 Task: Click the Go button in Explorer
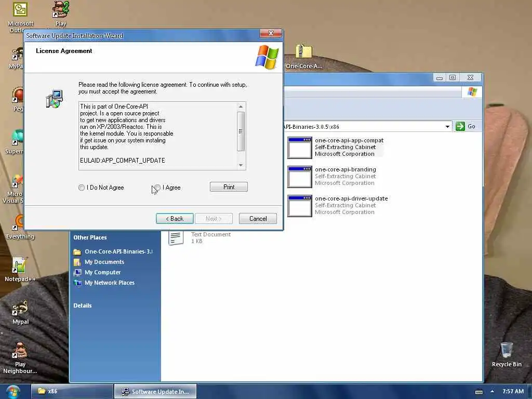(465, 126)
